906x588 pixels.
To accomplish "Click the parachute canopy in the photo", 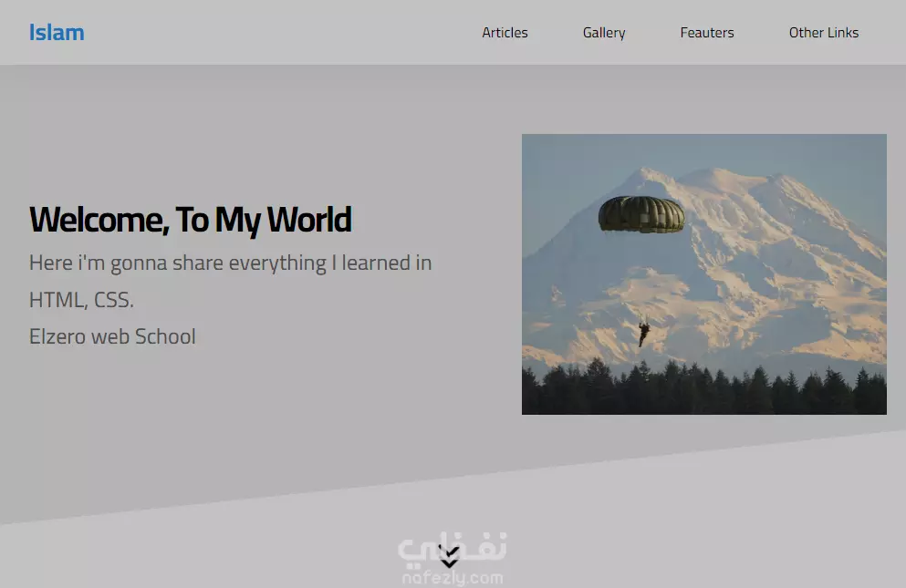I will coord(640,214).
